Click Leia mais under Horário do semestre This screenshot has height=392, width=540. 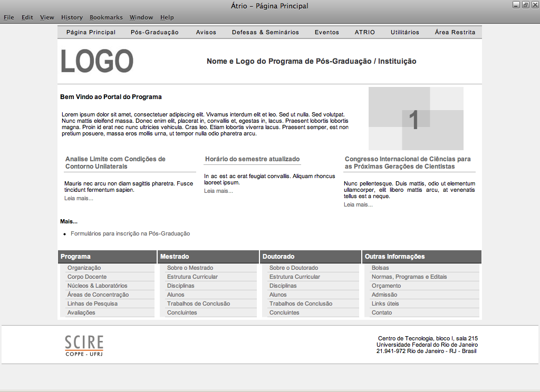[218, 191]
